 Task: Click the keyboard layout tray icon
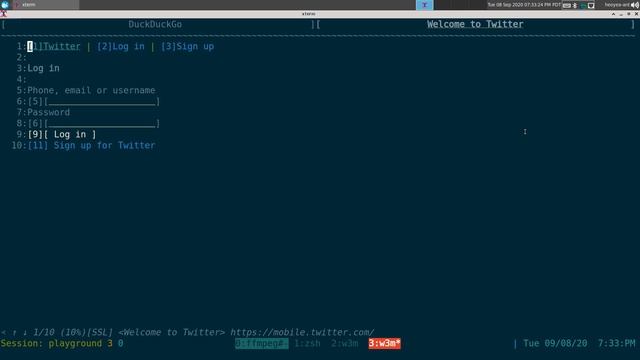[567, 5]
